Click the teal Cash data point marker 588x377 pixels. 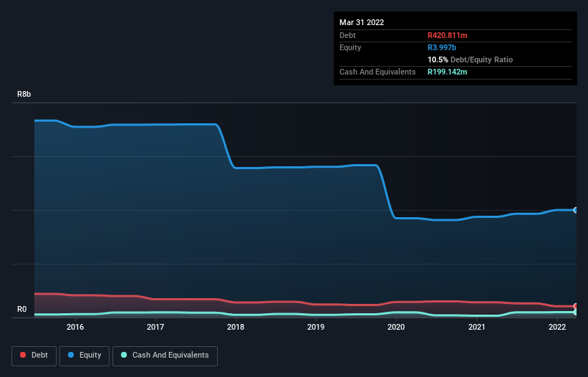pyautogui.click(x=576, y=312)
